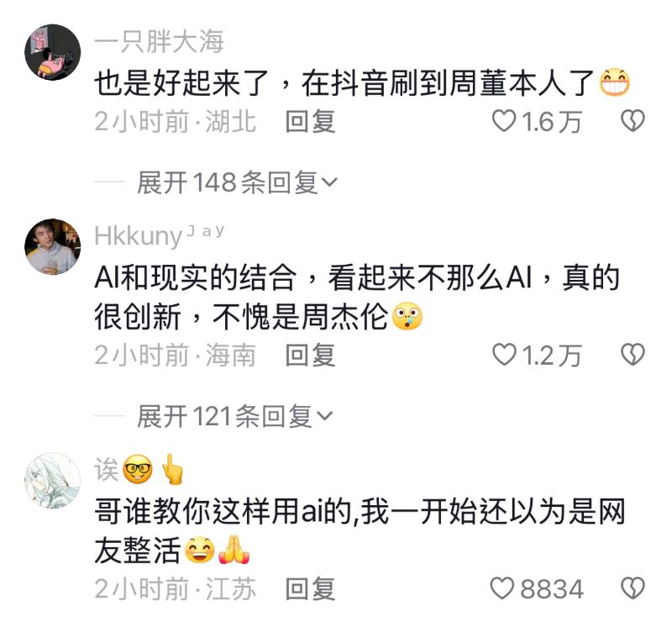Open username 一只胖大海
This screenshot has height=622, width=672.
point(159,42)
